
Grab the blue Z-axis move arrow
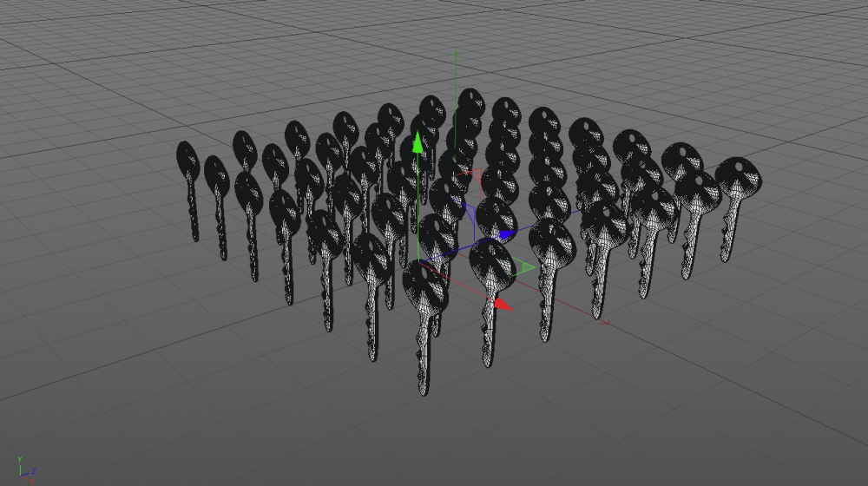pos(507,234)
